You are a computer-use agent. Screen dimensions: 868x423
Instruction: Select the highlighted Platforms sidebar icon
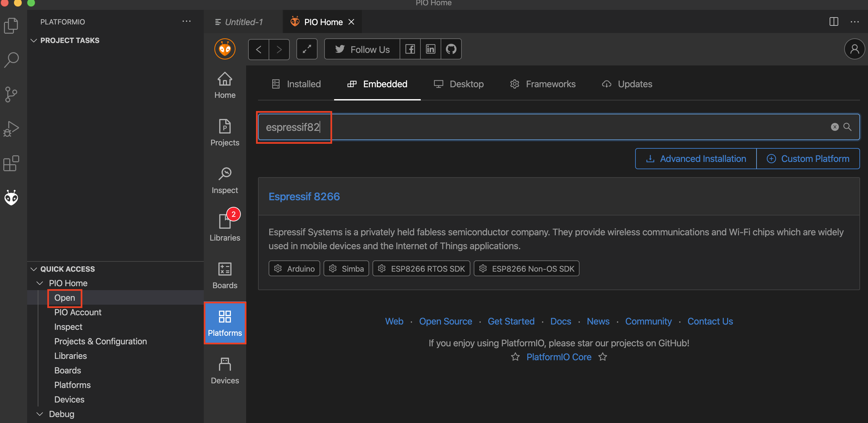coord(225,323)
